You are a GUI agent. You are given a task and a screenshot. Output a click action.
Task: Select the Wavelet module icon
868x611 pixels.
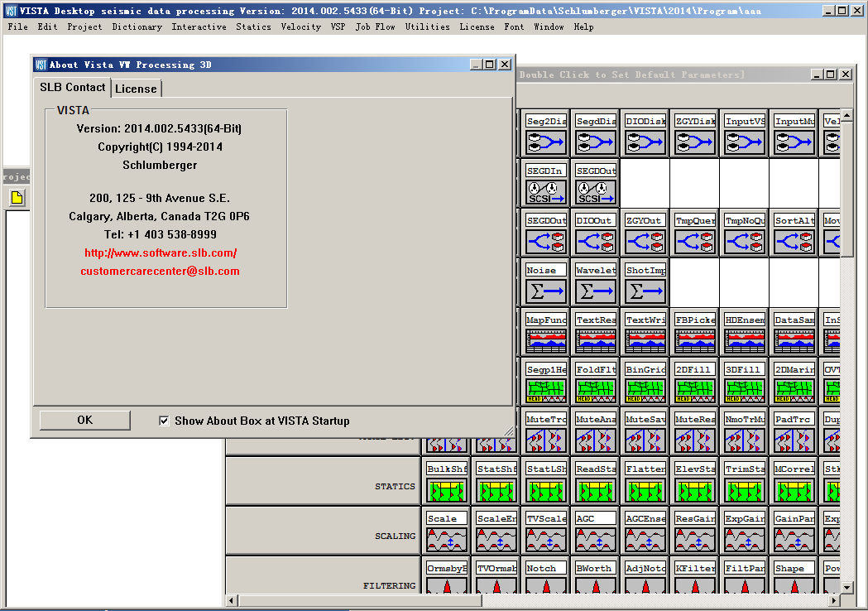pos(596,291)
